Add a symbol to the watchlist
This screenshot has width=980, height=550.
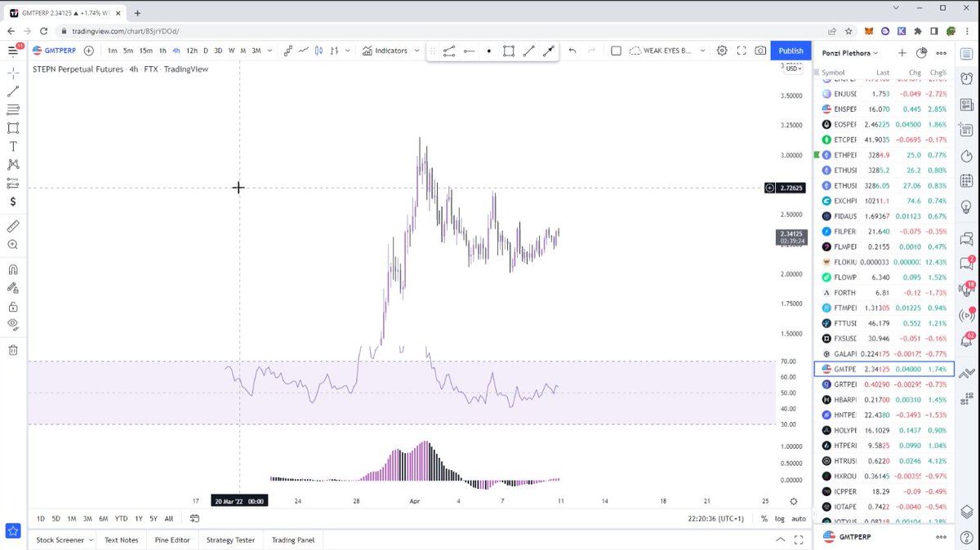point(902,52)
